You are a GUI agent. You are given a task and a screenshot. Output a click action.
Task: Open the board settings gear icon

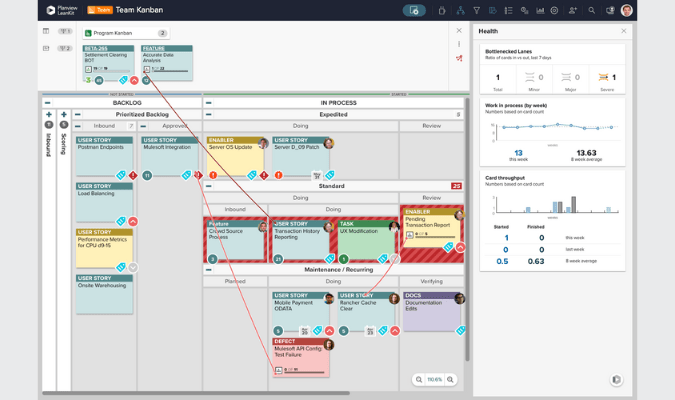click(x=555, y=11)
